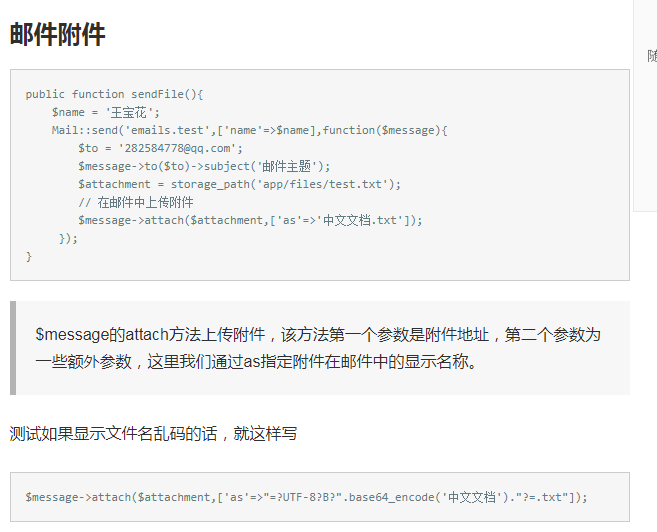Click the email address 282584778@qq.com

(178, 148)
